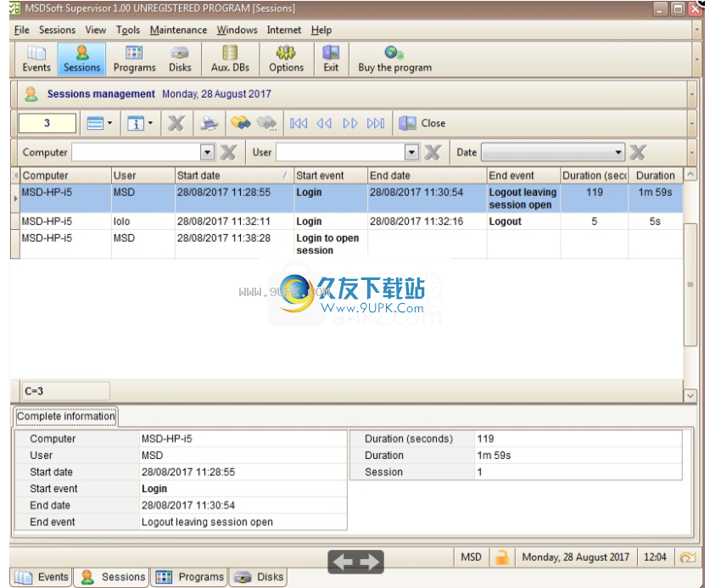
Task: Open the view layout dropdown button
Action: coord(99,123)
